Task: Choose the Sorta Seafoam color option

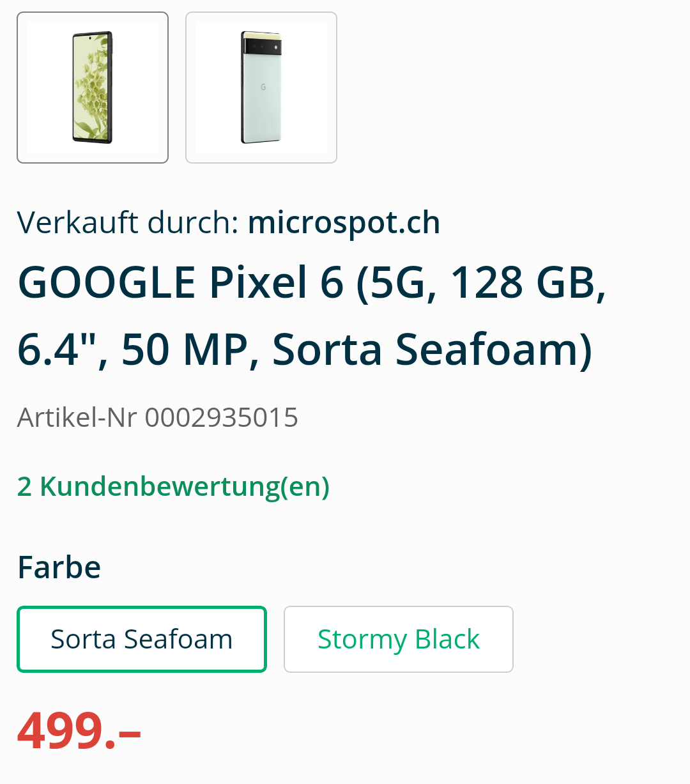Action: click(142, 639)
